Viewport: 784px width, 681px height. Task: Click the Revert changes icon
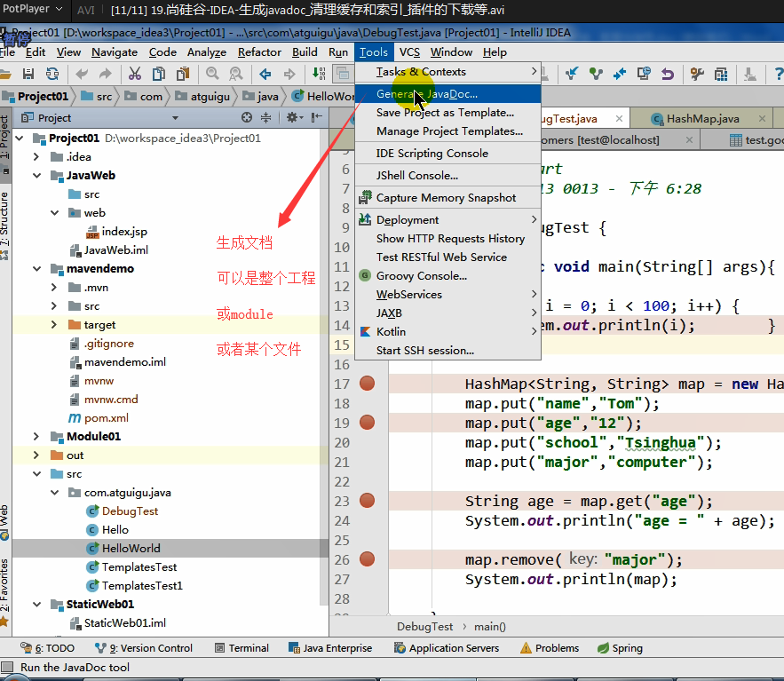668,74
